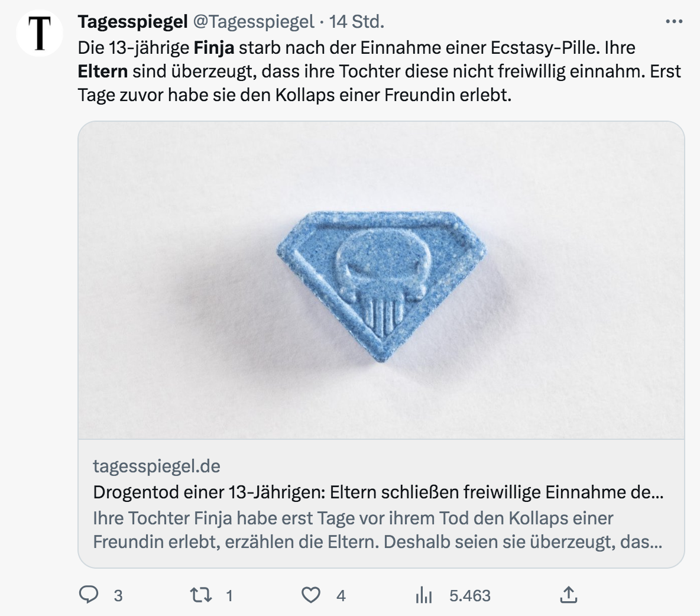
Task: Click the tagesspiegel.de domain label
Action: (157, 466)
